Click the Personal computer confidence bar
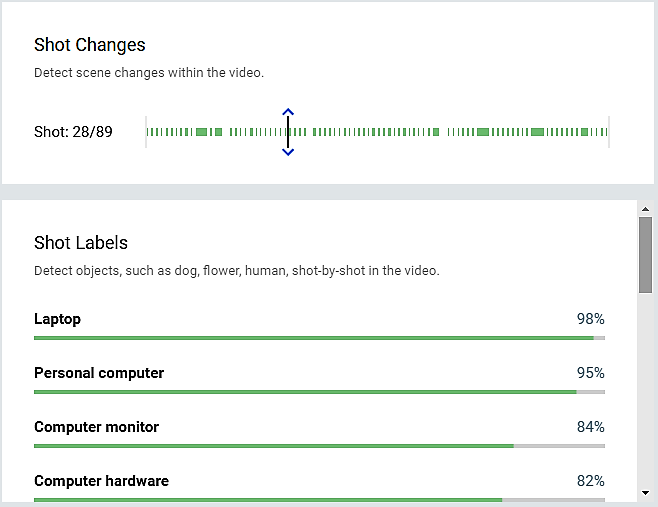 [319, 392]
